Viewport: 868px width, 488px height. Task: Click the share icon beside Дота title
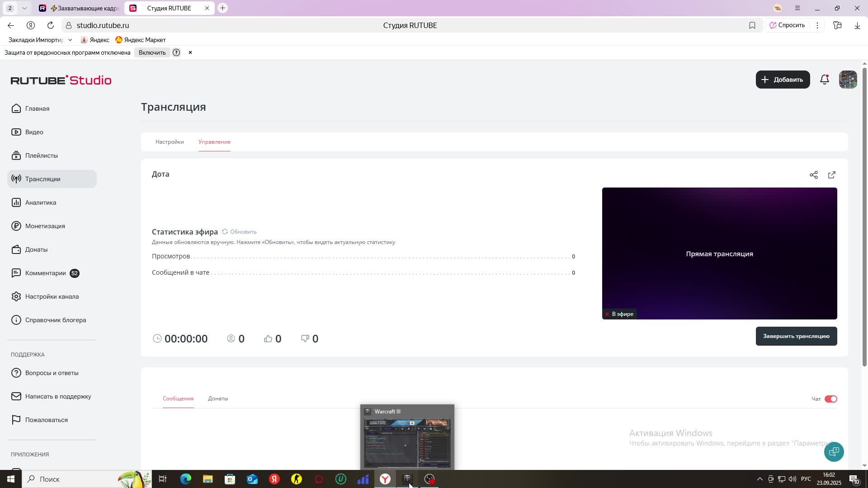tap(813, 175)
